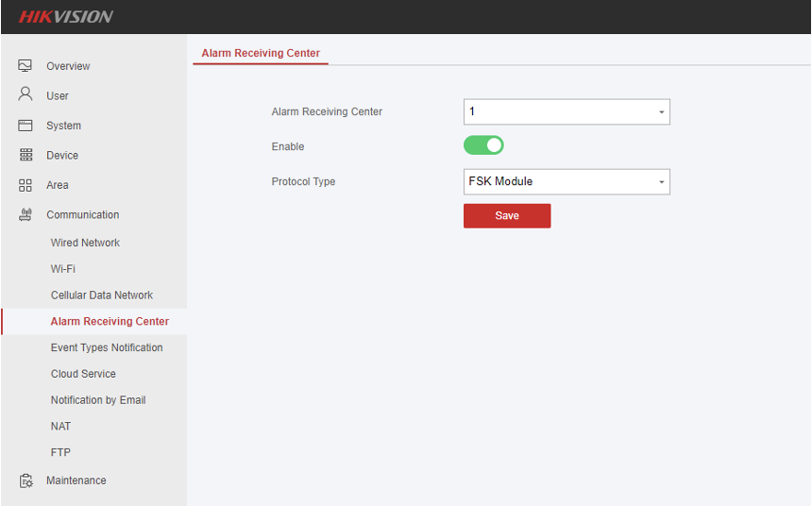The width and height of the screenshot is (812, 506).
Task: Open Cellular Data Network page
Action: pyautogui.click(x=102, y=295)
